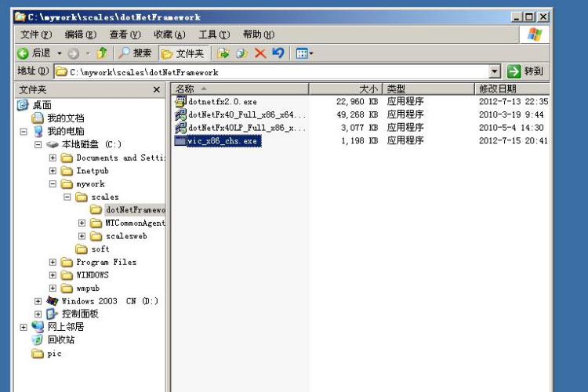Click the 控制面板 control panel icon
The width and height of the screenshot is (588, 392).
click(x=52, y=314)
